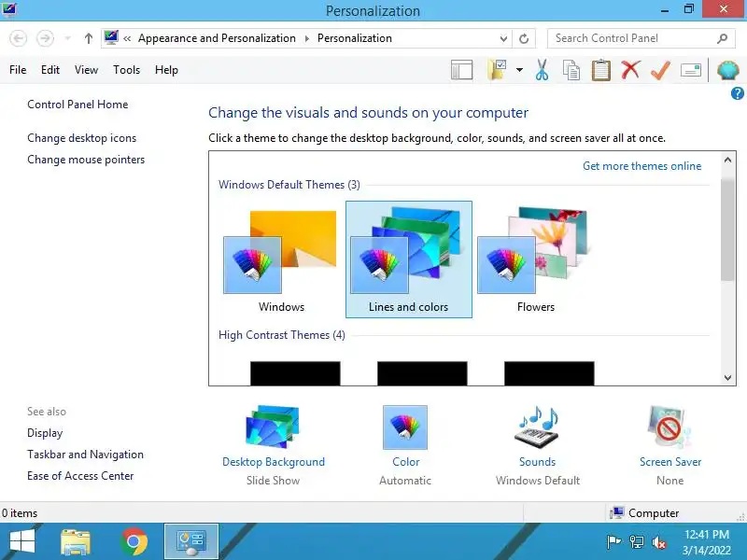Image resolution: width=747 pixels, height=560 pixels.
Task: Click the theme list scroll up arrow
Action: click(727, 160)
